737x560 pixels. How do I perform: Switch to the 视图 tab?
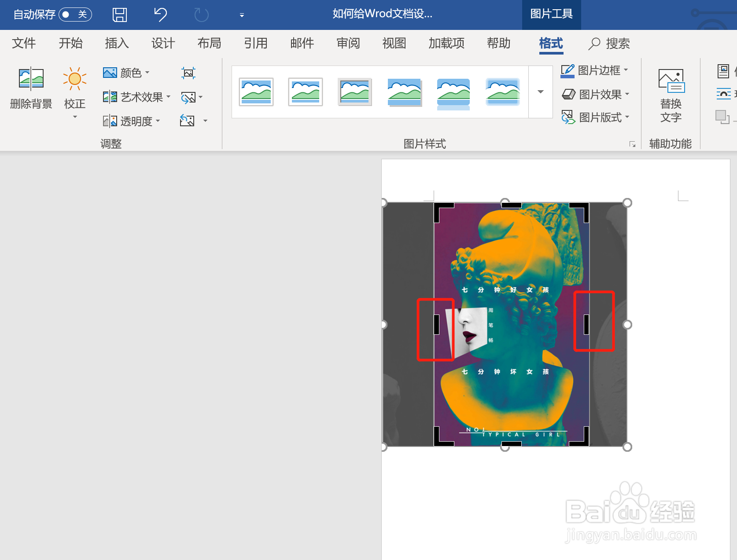pos(394,43)
